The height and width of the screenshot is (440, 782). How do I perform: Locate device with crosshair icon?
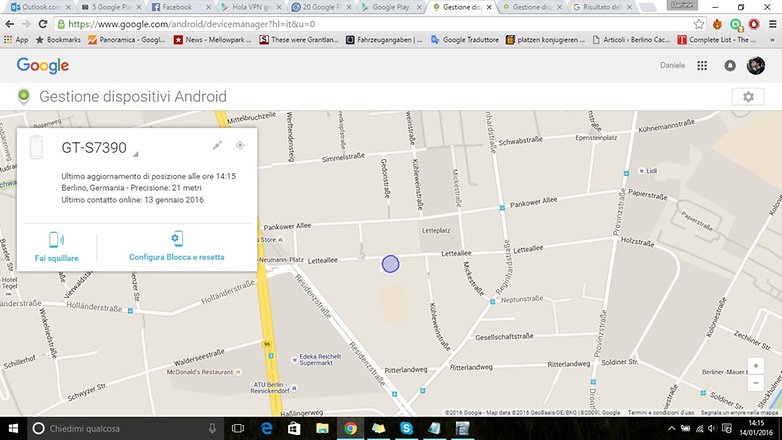coord(240,145)
